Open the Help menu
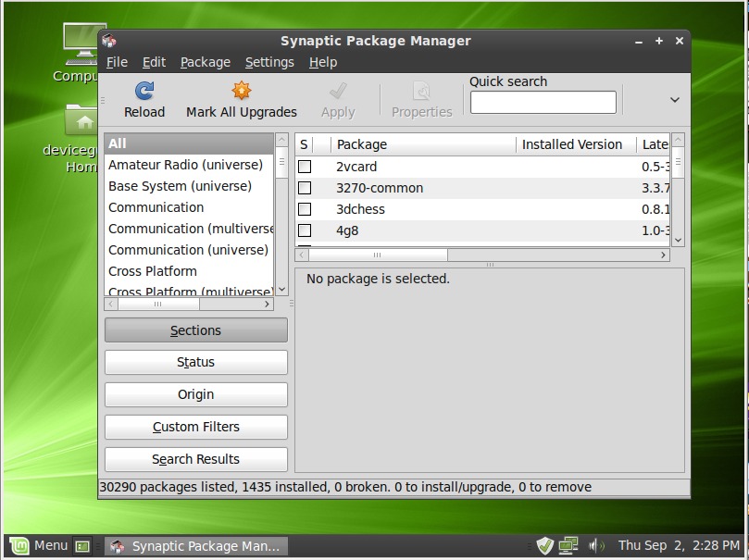Screen dimensions: 749x560 [x=323, y=62]
